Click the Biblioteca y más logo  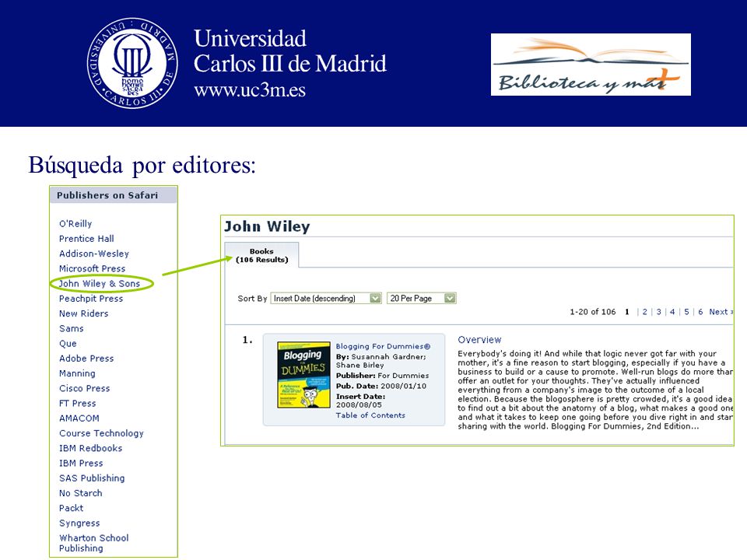click(591, 65)
